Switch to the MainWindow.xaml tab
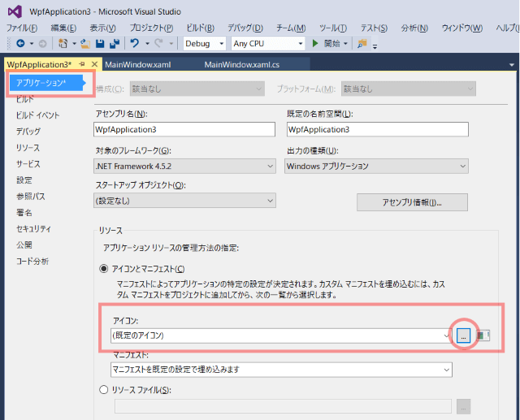The width and height of the screenshot is (520, 420). 138,65
